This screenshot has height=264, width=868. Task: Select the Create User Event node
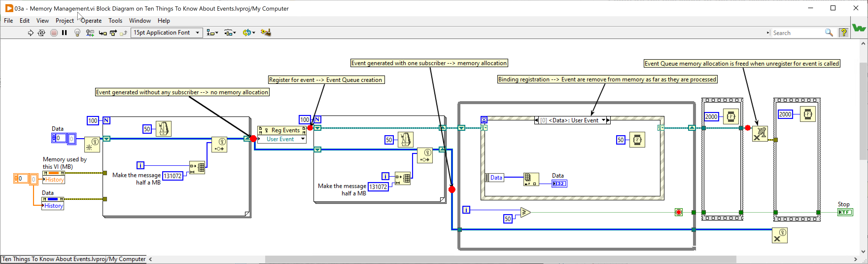[x=92, y=144]
